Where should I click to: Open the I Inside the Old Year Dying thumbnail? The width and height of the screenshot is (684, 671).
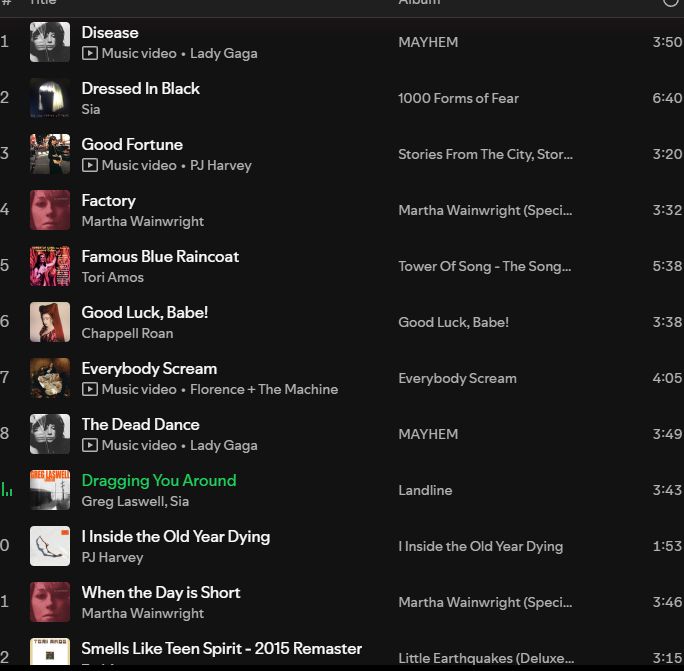point(50,546)
